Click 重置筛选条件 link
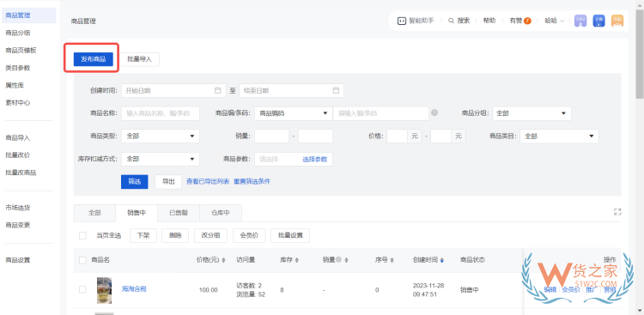Viewport: 644px width, 315px height. point(252,181)
